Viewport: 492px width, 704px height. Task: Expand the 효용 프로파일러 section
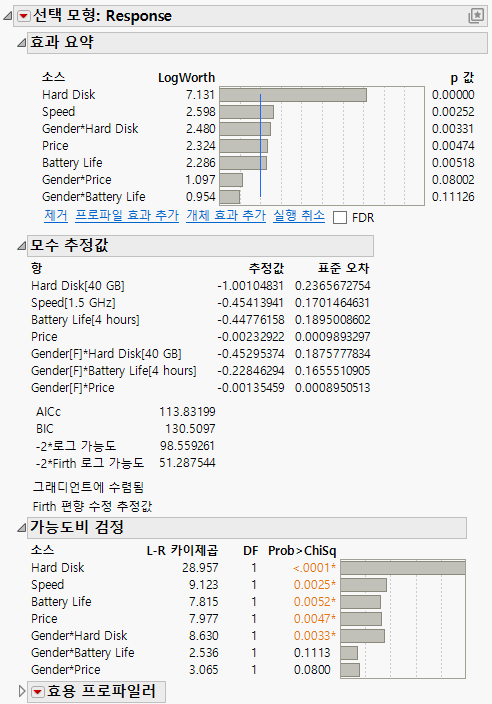point(22,691)
